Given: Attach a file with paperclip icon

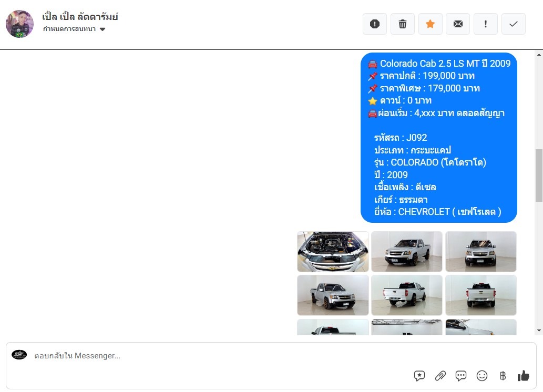Looking at the screenshot, I should point(440,376).
